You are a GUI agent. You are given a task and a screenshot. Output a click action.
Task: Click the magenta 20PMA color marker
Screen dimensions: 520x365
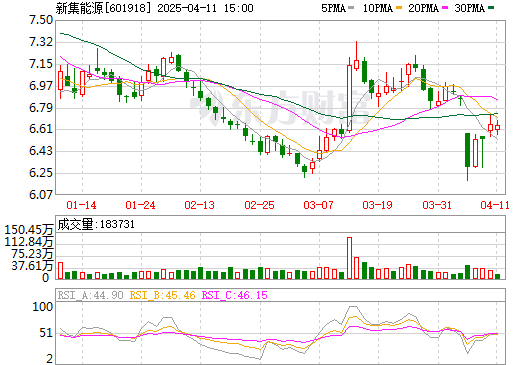click(445, 8)
